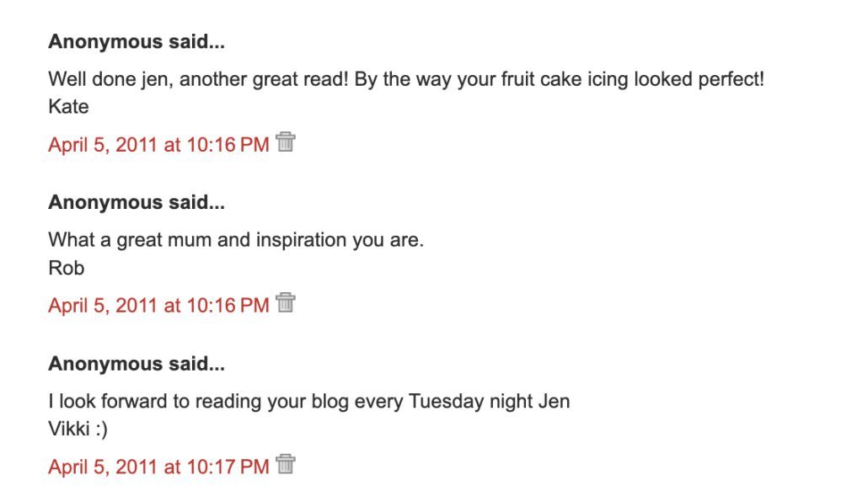868x502 pixels.
Task: Select "Anonymous said..." heading above Rob's comment
Action: pos(137,202)
